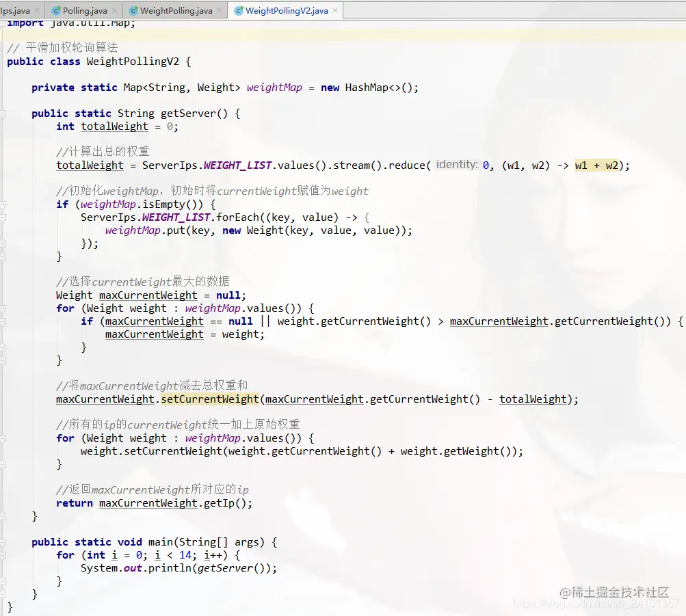Fold the WEIGHT_LIST.forEach lambda block in gutter
The image size is (686, 616).
[3, 217]
